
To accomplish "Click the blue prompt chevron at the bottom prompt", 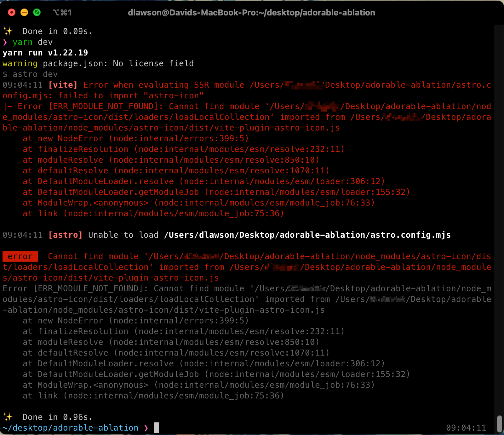I will pyautogui.click(x=146, y=428).
